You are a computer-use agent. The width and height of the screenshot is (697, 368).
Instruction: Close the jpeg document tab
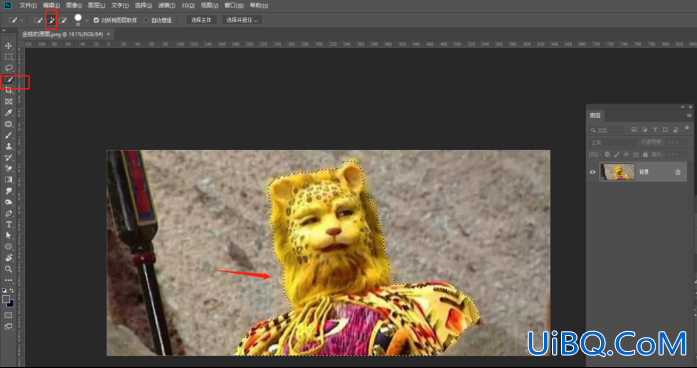(108, 34)
